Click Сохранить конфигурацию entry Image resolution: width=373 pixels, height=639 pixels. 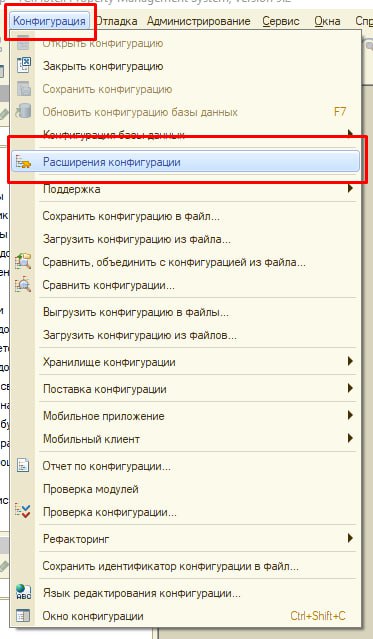point(107,89)
